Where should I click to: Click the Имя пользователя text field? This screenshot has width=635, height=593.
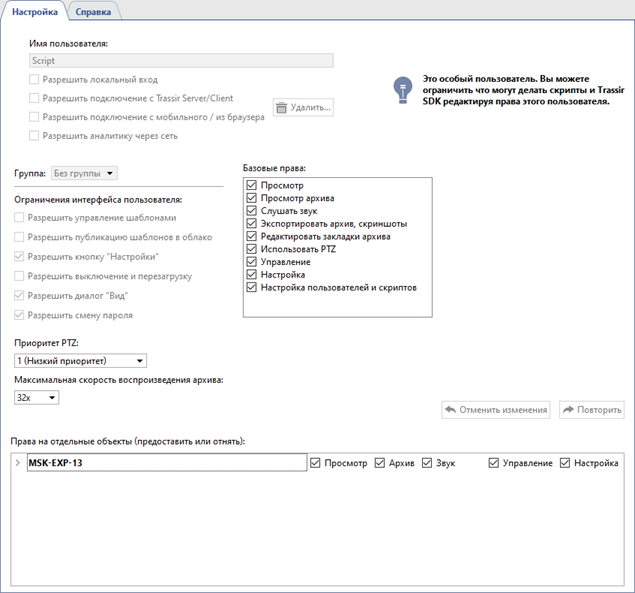click(180, 61)
